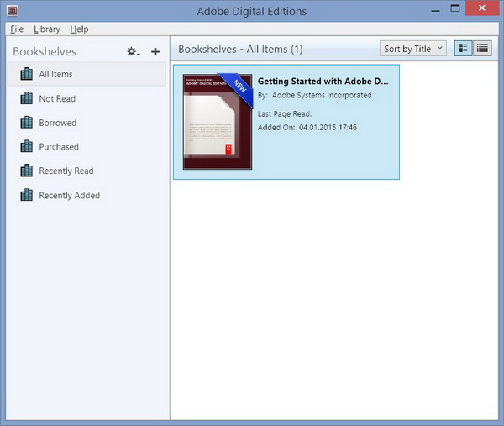Click the Adobe Systems Incorporated author text
The image size is (504, 426).
pos(322,96)
